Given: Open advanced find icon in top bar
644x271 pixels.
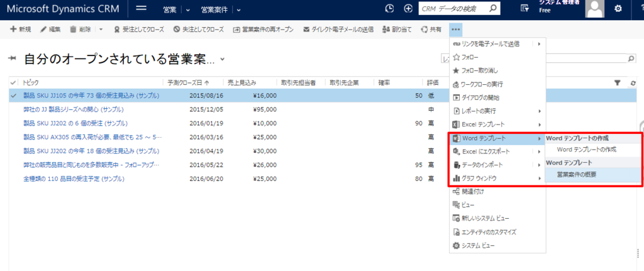Looking at the screenshot, I should tap(525, 9).
